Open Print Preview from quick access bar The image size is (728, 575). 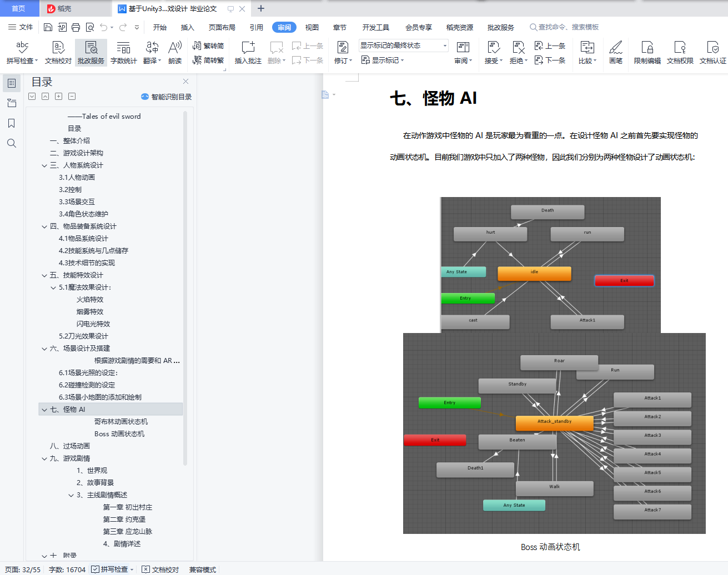click(89, 27)
